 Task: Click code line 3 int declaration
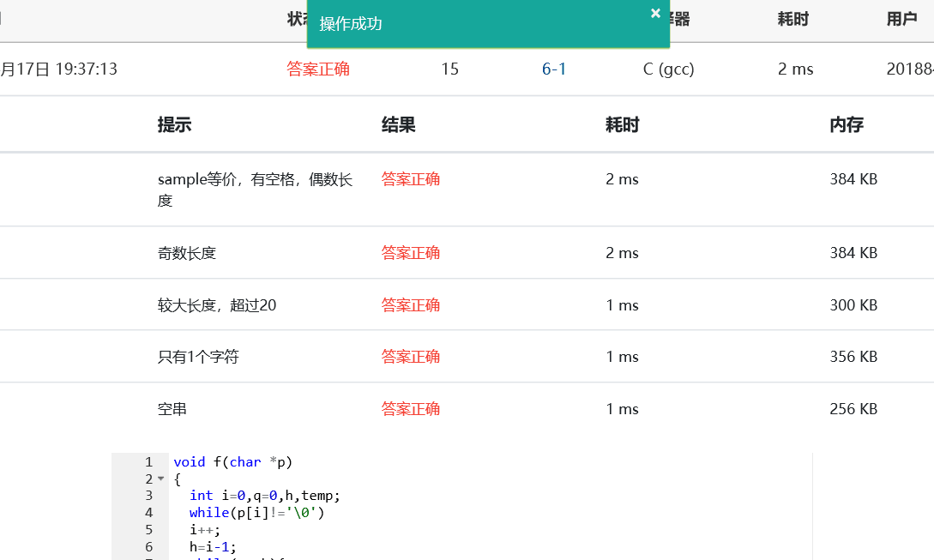[264, 496]
